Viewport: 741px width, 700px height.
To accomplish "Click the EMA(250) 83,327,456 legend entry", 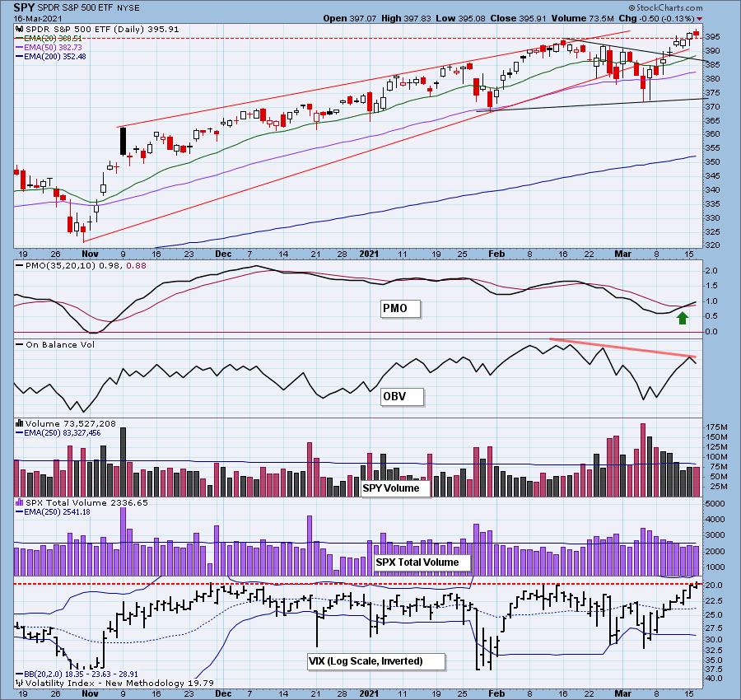I will [58, 432].
